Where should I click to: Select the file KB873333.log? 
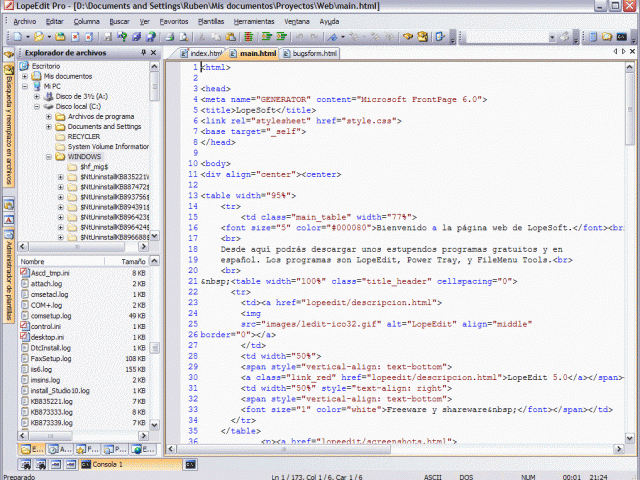pos(52,412)
